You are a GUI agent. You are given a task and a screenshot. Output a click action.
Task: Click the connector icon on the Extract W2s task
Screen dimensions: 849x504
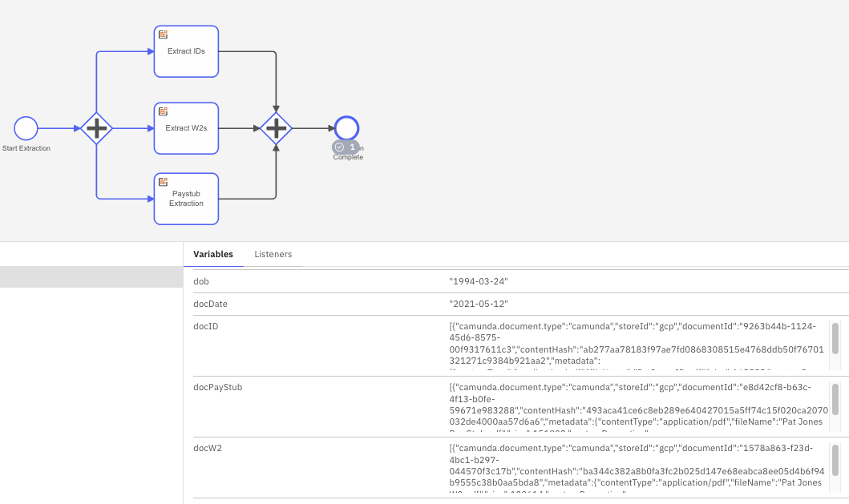(164, 111)
